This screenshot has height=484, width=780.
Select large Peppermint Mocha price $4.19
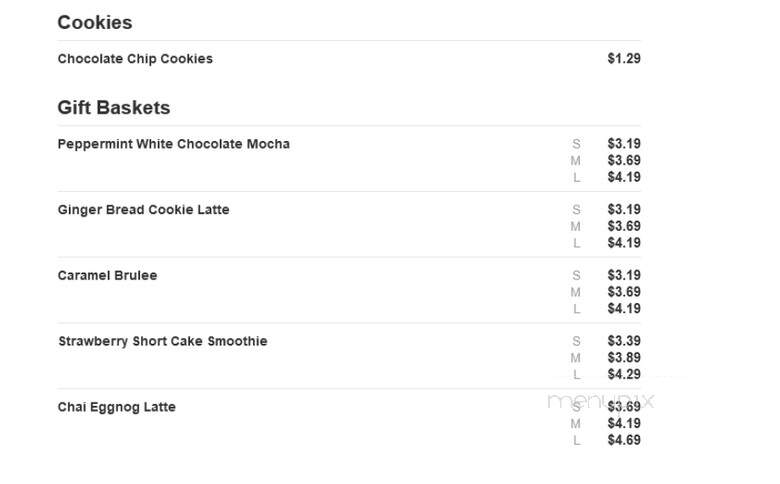(x=624, y=177)
